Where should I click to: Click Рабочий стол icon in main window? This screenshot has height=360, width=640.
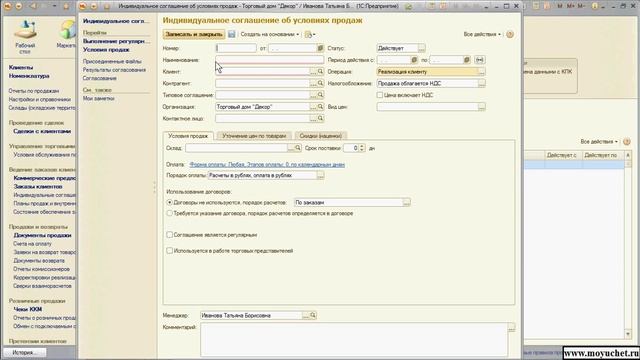pyautogui.click(x=25, y=37)
